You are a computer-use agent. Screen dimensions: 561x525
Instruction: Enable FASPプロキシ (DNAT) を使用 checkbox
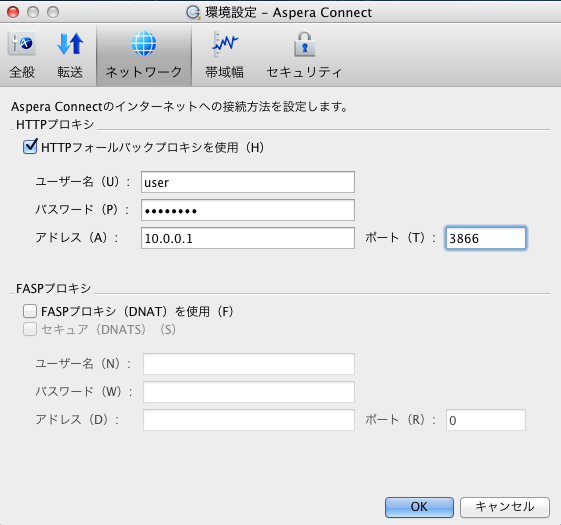click(x=30, y=311)
